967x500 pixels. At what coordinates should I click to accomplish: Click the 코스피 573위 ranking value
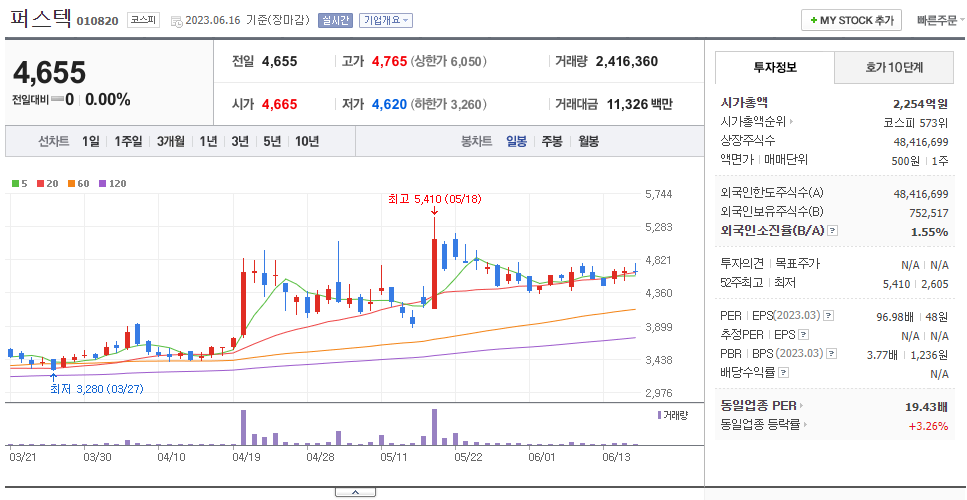click(916, 122)
